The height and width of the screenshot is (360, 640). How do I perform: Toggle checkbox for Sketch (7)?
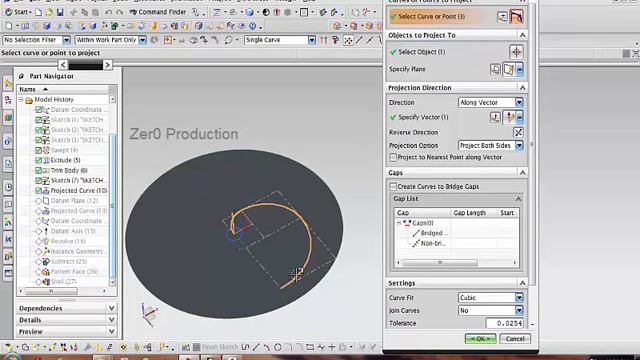pos(38,180)
